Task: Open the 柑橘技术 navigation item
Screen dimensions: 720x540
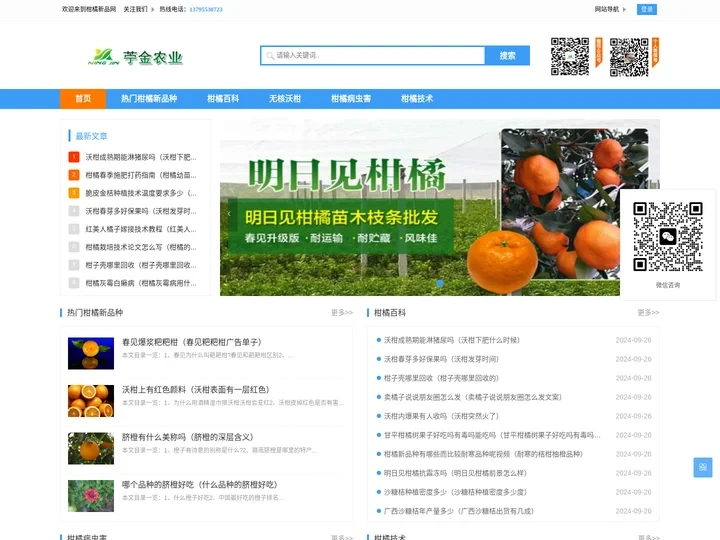Action: (417, 99)
